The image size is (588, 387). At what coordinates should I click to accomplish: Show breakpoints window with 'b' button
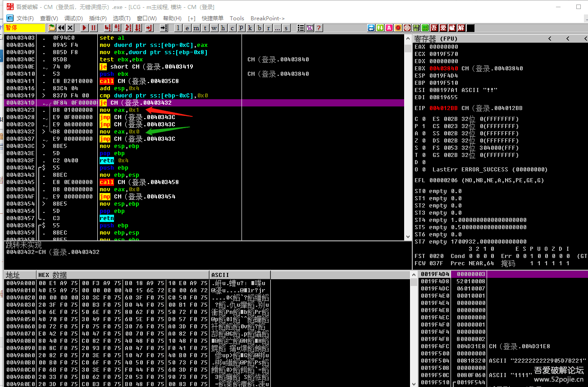coord(260,28)
